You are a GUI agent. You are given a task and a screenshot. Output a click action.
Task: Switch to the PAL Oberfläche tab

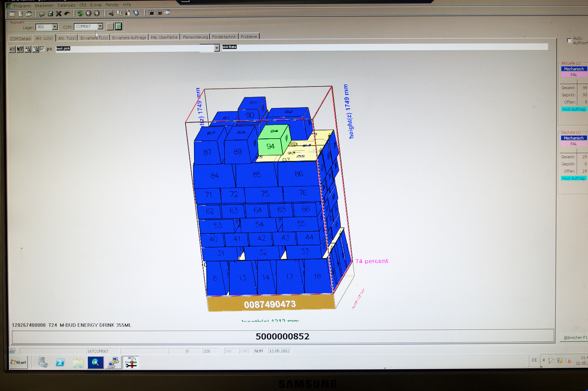[164, 37]
